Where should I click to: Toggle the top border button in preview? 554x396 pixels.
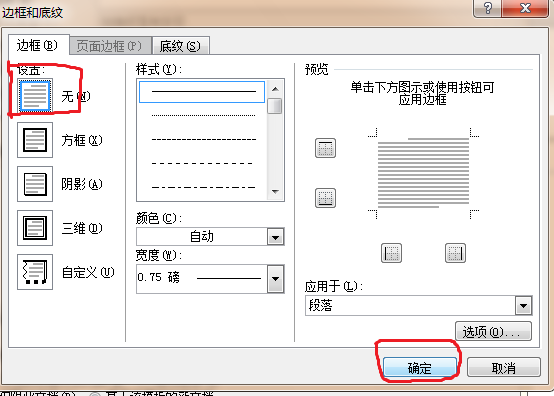(325, 148)
